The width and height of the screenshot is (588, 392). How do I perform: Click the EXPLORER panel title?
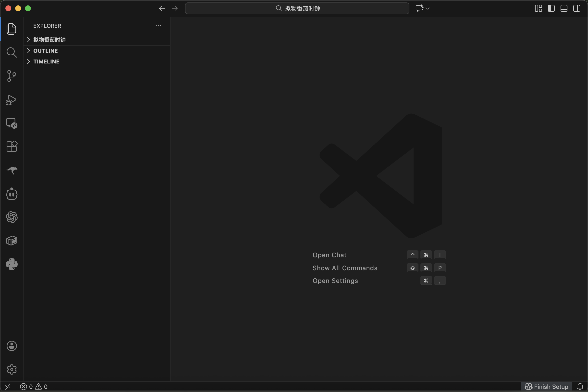[x=47, y=26]
